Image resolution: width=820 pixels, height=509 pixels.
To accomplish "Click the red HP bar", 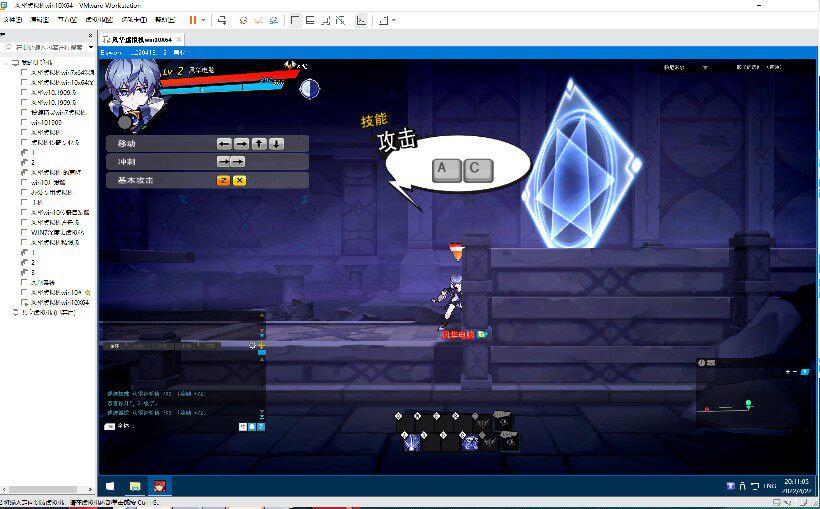I will click(x=230, y=77).
